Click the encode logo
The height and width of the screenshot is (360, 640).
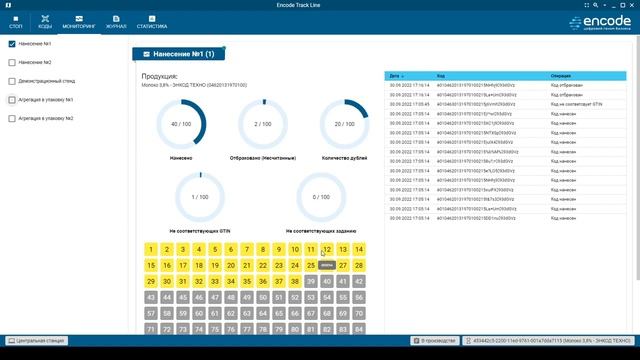600,22
